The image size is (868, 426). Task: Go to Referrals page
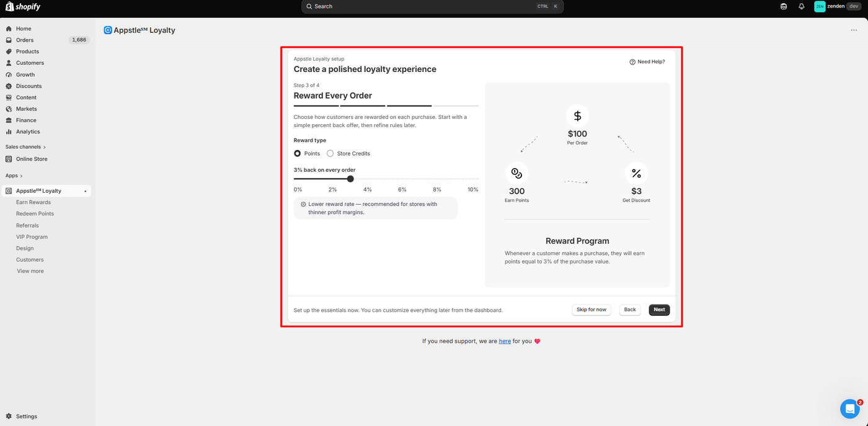coord(27,226)
